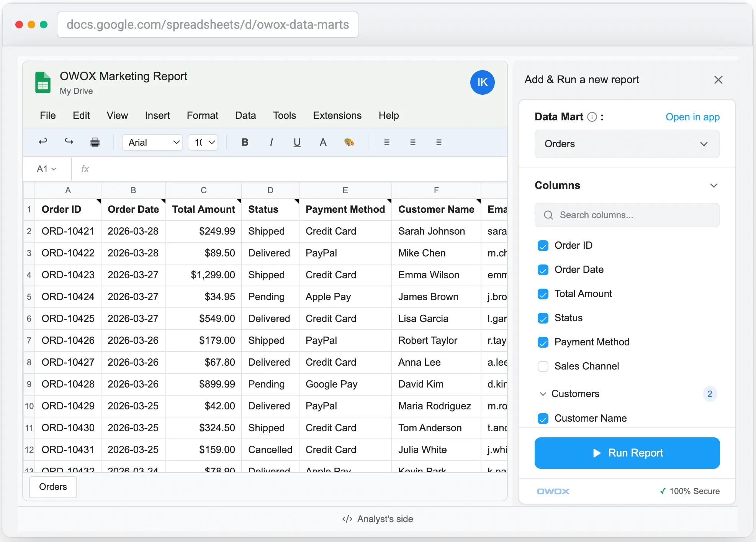Apply Italic formatting
756x542 pixels.
(x=271, y=142)
